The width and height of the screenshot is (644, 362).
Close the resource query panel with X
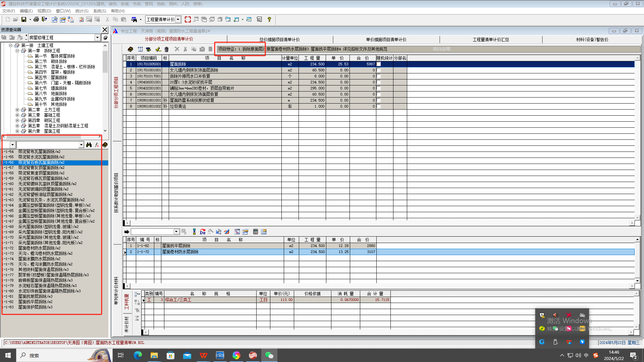105,30
